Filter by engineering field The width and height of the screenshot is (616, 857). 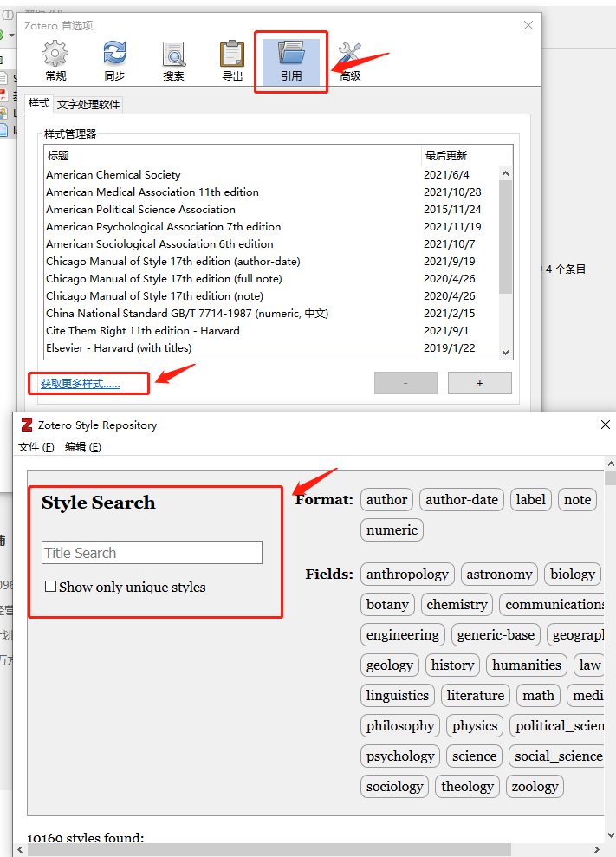coord(402,634)
